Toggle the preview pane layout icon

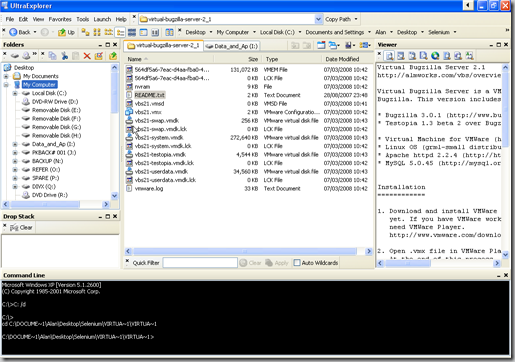point(144,32)
